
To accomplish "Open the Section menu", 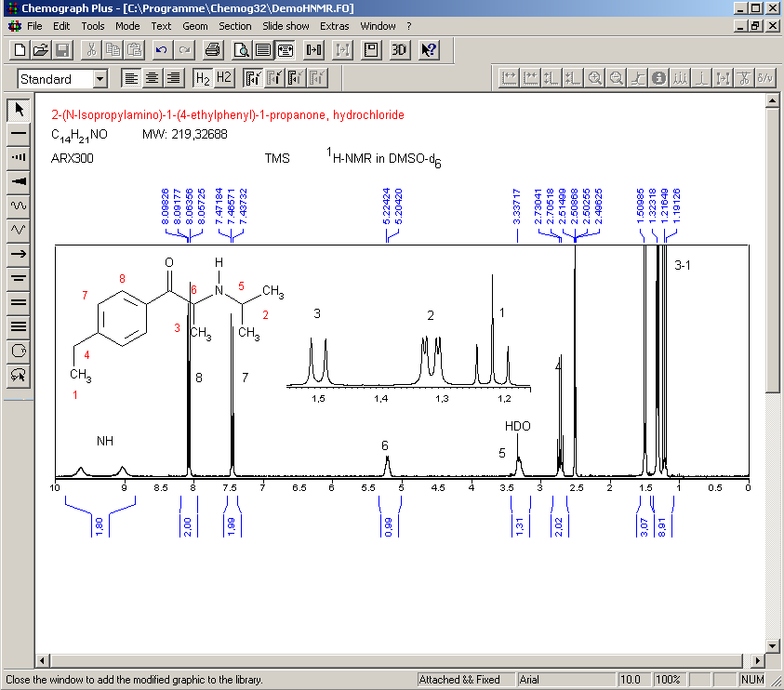I will click(235, 26).
